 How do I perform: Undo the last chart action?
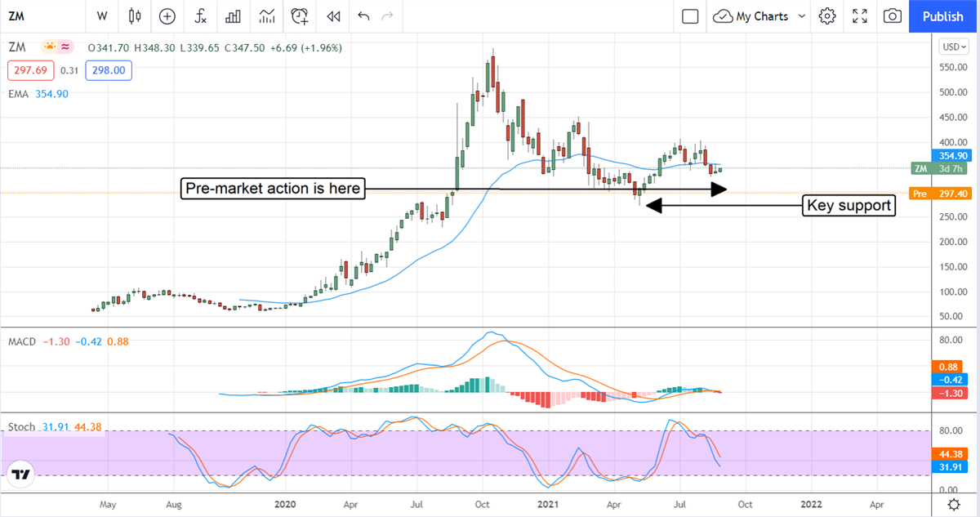[363, 16]
